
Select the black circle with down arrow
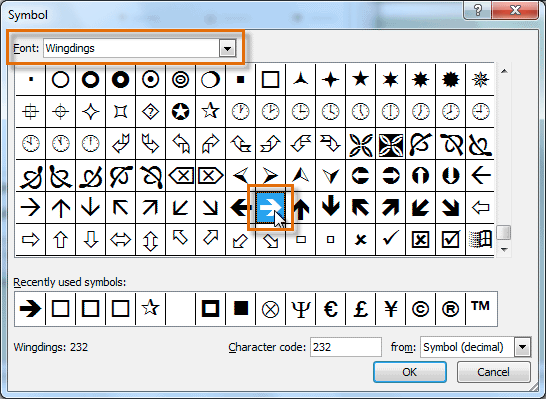pos(450,176)
